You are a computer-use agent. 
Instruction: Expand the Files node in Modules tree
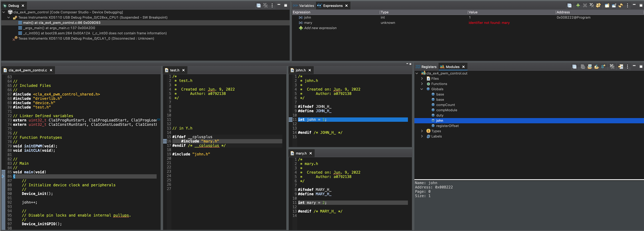[x=422, y=79]
